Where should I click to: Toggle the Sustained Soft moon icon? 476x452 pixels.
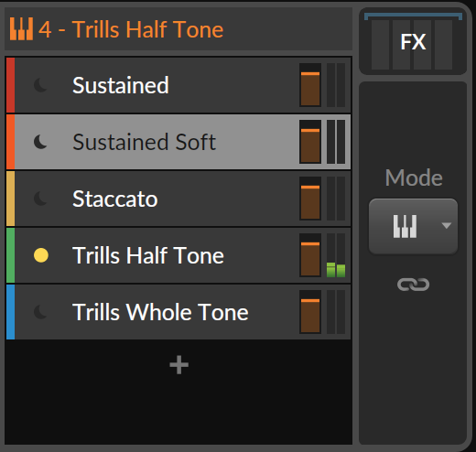point(40,142)
